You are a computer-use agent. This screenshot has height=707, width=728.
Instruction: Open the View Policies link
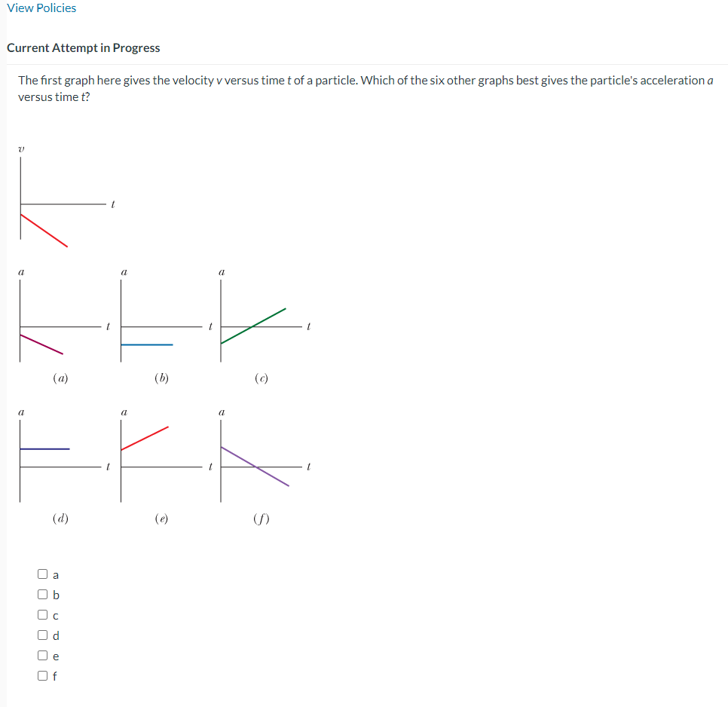pyautogui.click(x=41, y=8)
